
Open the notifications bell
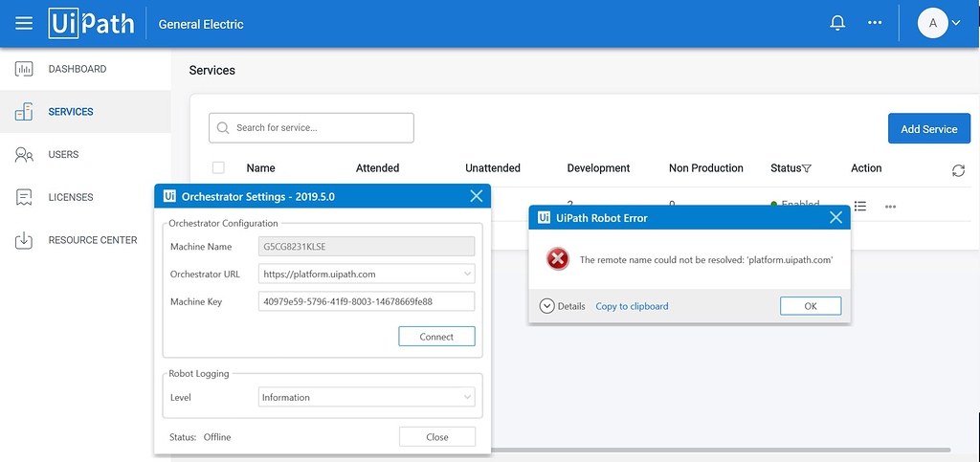point(837,23)
